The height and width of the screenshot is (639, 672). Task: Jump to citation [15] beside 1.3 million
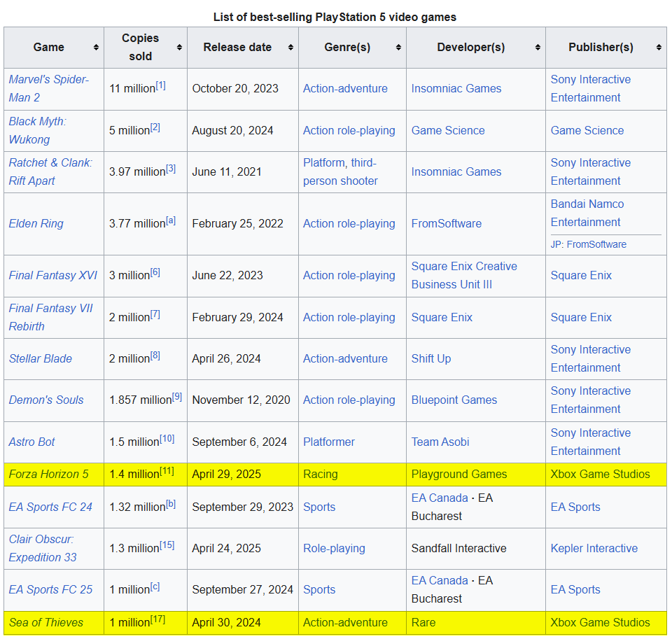(x=167, y=546)
